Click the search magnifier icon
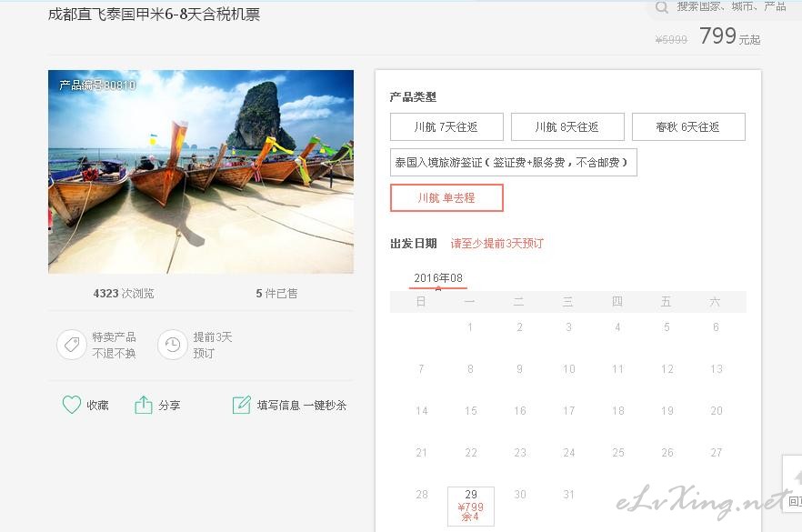Image resolution: width=802 pixels, height=532 pixels. 661,7
